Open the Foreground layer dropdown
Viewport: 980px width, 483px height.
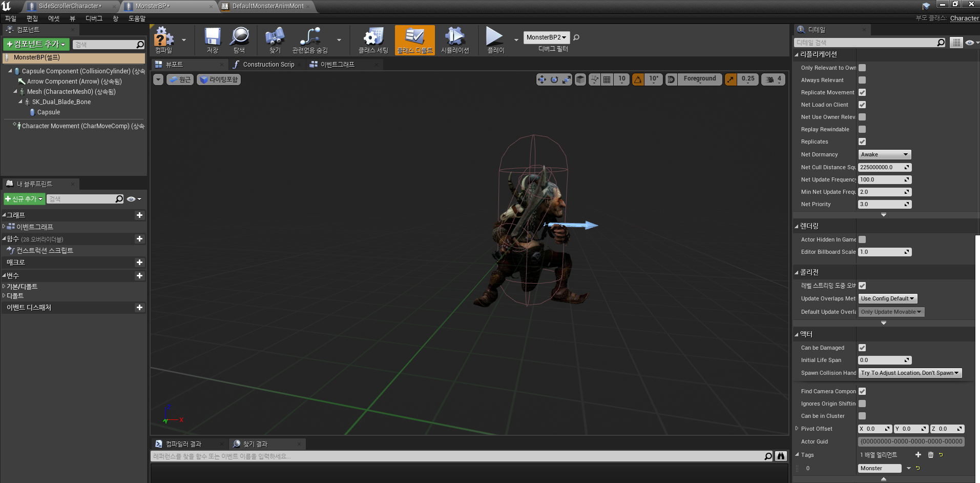700,79
